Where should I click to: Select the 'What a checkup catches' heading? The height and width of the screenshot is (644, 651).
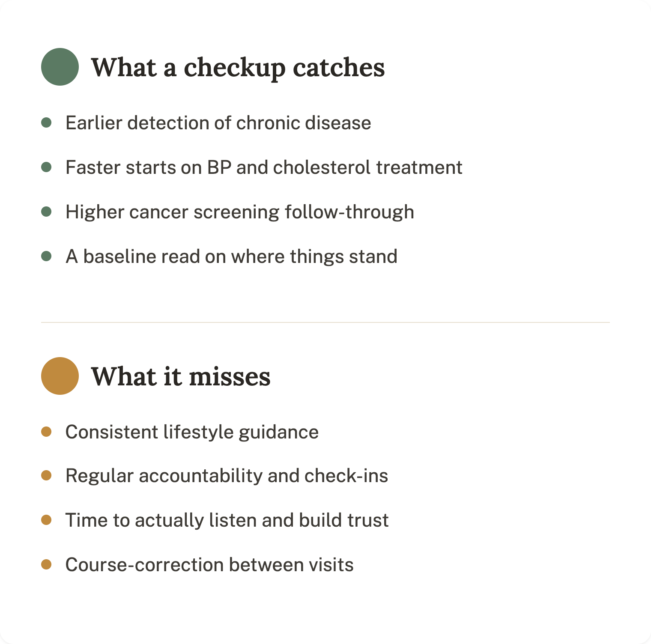[x=238, y=68]
